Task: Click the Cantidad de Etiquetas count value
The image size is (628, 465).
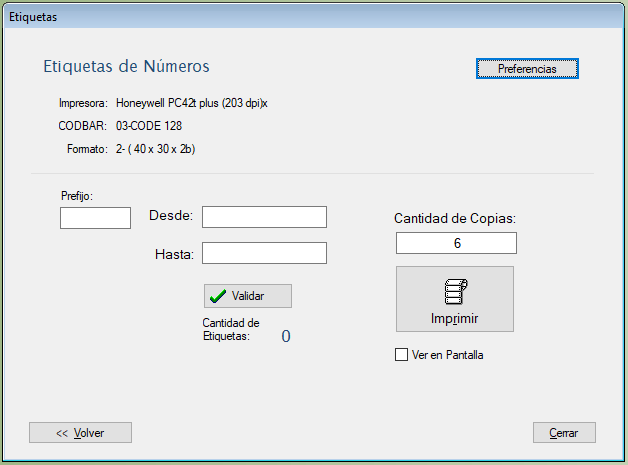Action: tap(285, 336)
